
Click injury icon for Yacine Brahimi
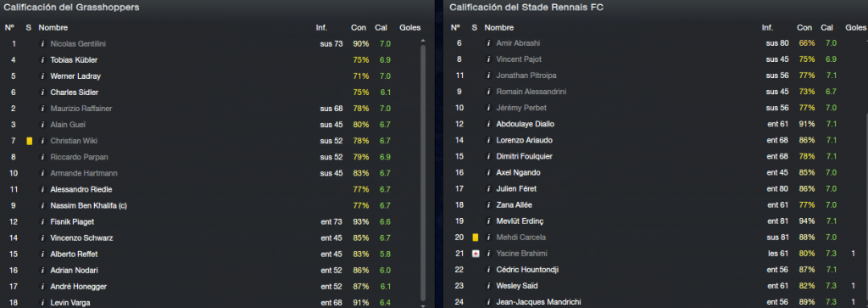(475, 254)
